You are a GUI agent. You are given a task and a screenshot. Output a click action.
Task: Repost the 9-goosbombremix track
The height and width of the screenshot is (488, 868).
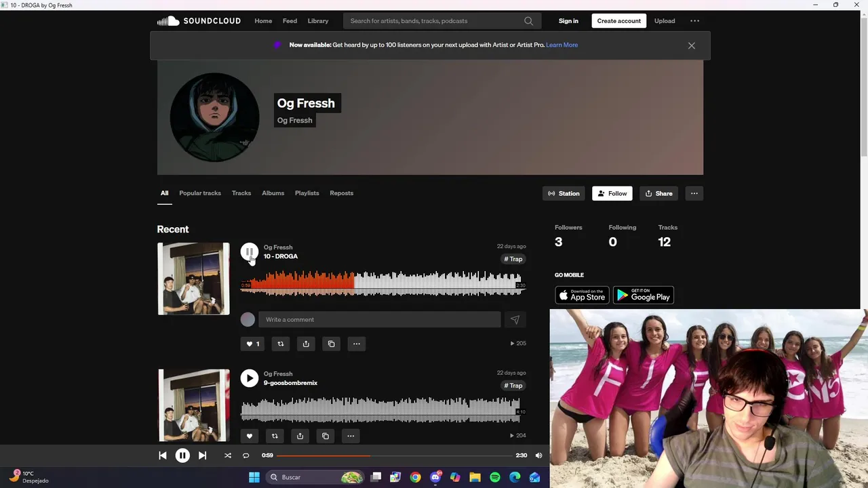(274, 436)
